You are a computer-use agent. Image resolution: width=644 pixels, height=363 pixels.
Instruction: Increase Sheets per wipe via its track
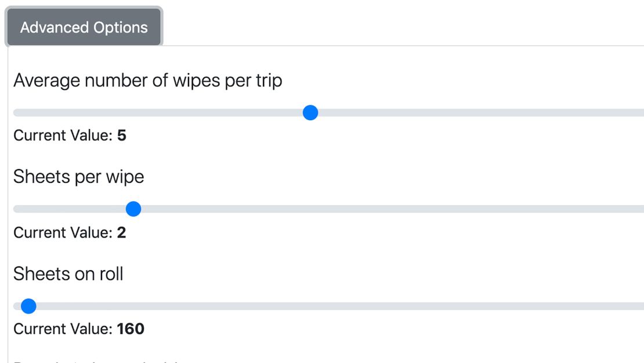point(348,210)
